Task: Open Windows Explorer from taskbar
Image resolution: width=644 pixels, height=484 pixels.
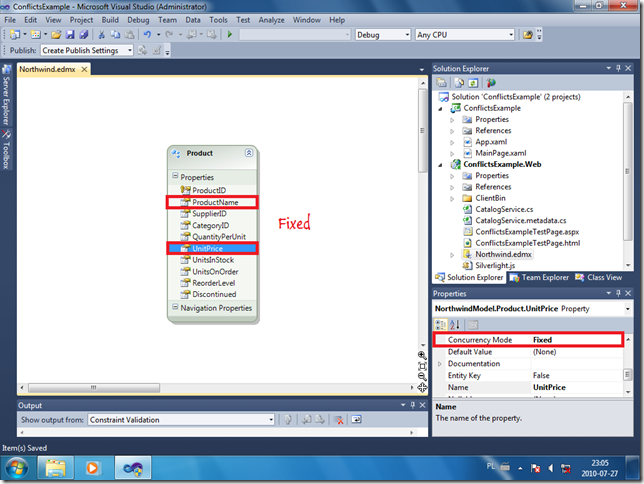Action: (57, 466)
